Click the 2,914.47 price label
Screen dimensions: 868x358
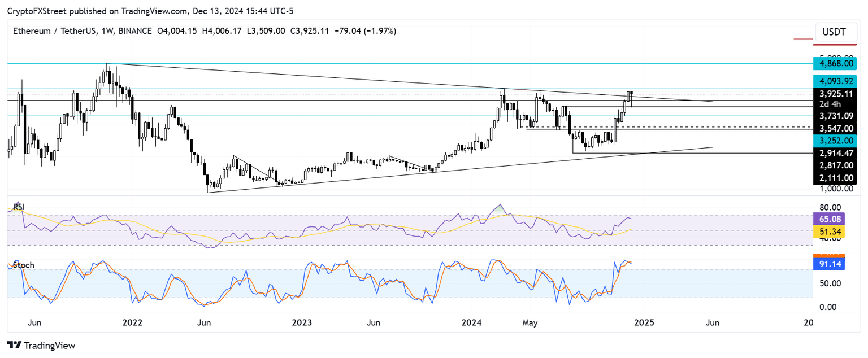834,153
